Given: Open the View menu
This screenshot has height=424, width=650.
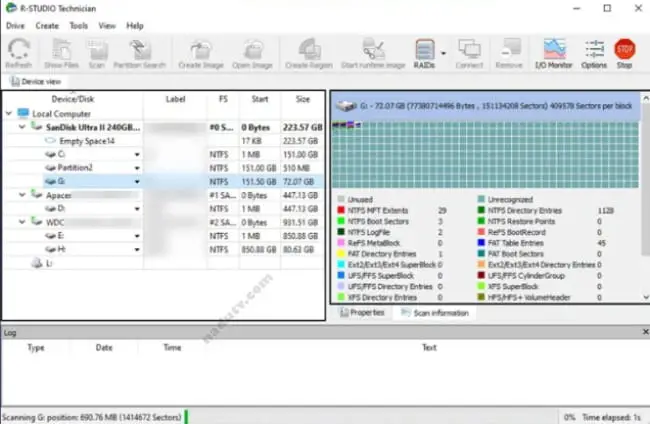Looking at the screenshot, I should [107, 26].
